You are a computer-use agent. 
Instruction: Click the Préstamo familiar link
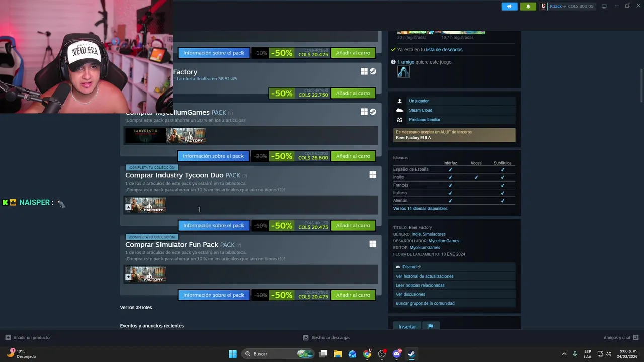(424, 120)
